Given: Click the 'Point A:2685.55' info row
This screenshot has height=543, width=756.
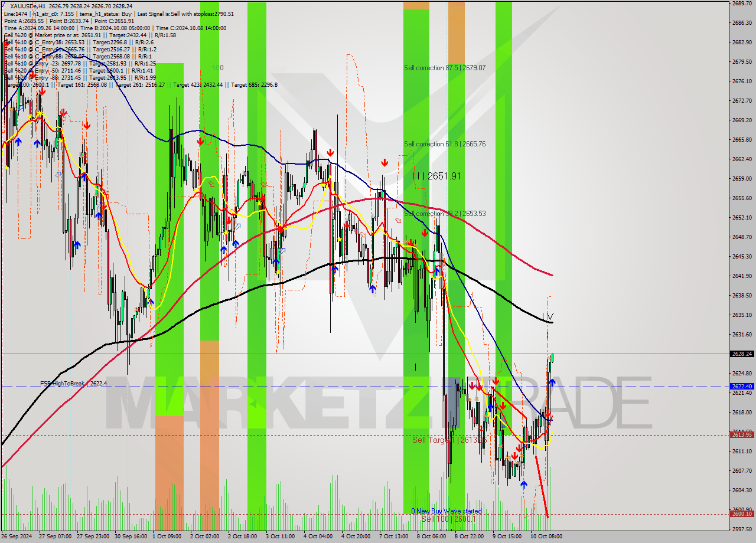Looking at the screenshot, I should click(69, 21).
